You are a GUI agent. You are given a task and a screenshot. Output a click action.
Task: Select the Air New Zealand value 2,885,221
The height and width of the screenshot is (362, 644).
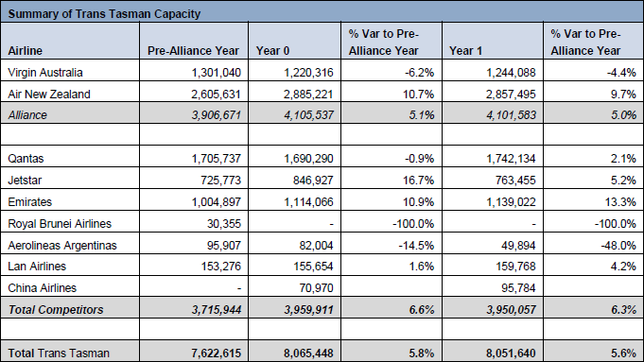(x=308, y=95)
